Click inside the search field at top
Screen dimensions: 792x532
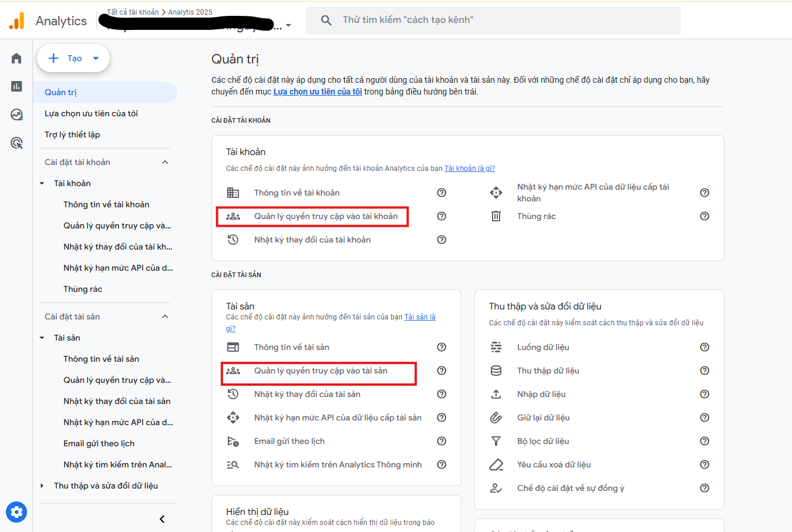tap(493, 20)
